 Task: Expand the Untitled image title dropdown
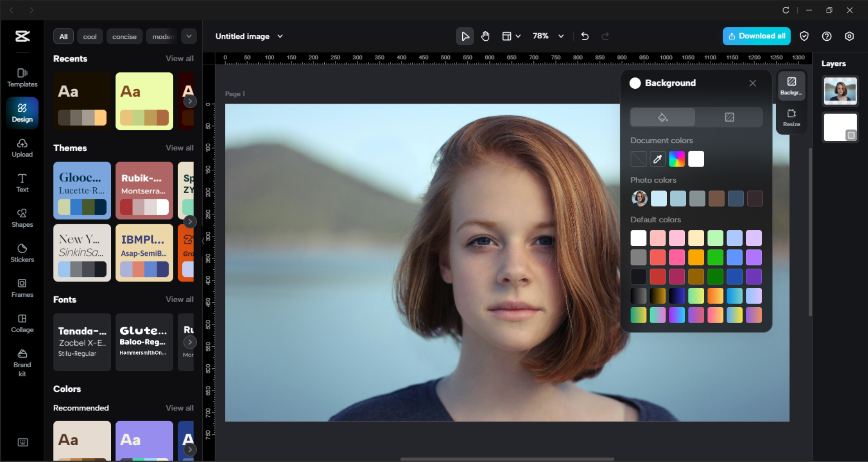tap(280, 36)
